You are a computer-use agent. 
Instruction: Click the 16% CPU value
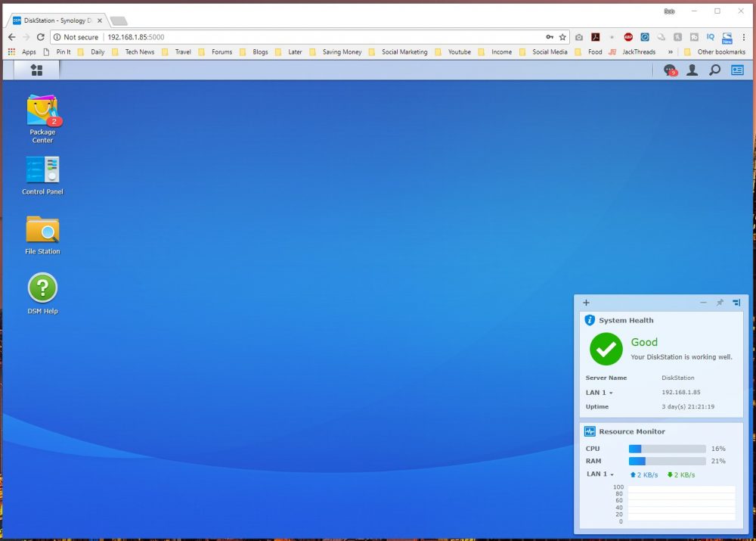[718, 449]
